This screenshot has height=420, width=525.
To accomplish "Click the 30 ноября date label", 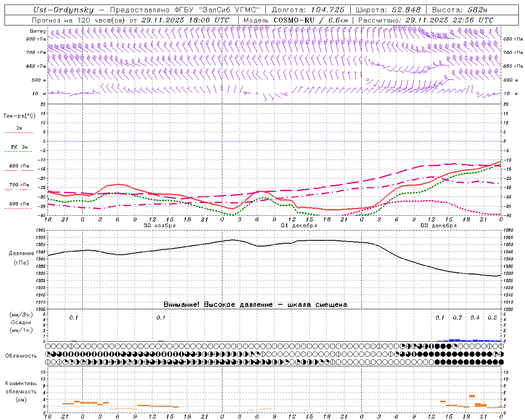I will pos(160,226).
